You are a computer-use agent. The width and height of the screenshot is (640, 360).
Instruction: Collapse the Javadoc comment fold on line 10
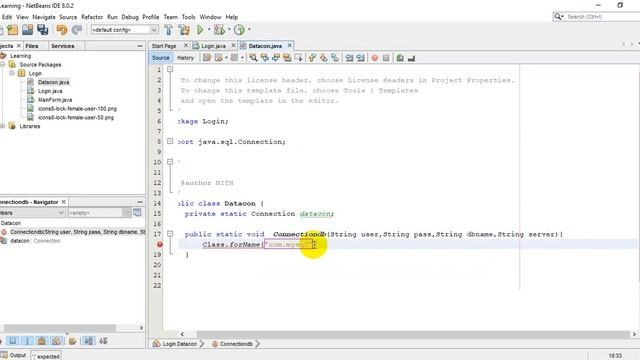170,162
